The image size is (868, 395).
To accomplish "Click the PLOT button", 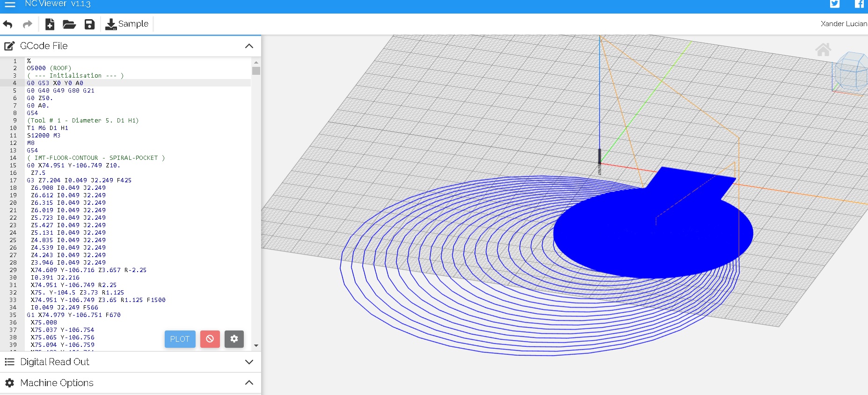I will 180,339.
